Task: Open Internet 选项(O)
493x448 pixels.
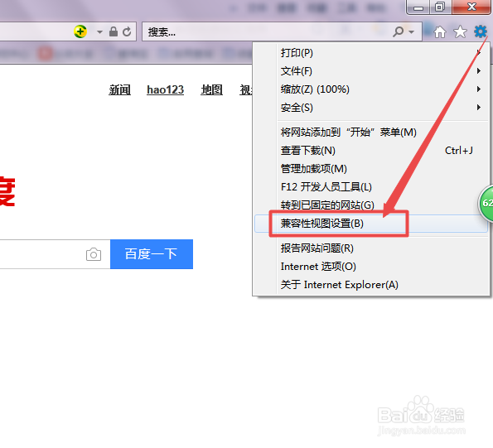Action: point(371,266)
